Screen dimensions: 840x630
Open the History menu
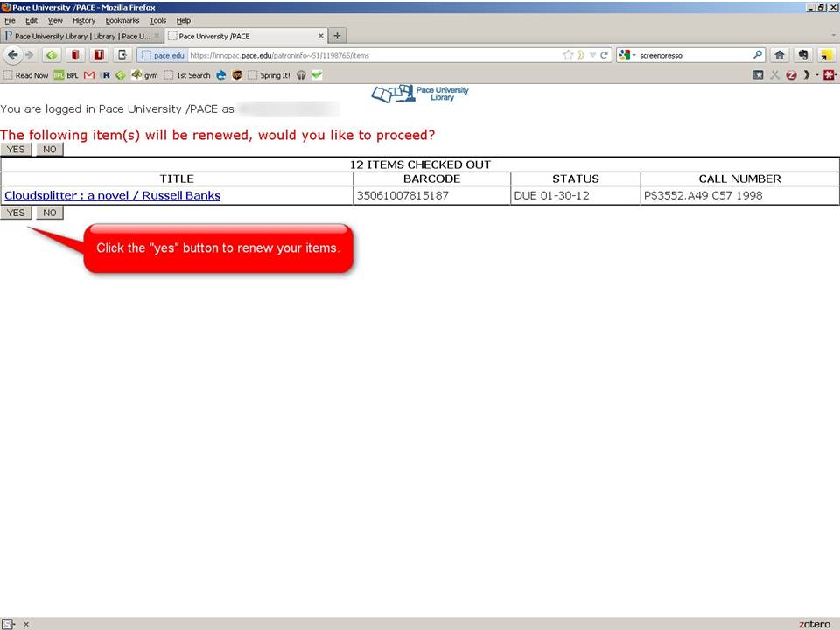click(84, 20)
